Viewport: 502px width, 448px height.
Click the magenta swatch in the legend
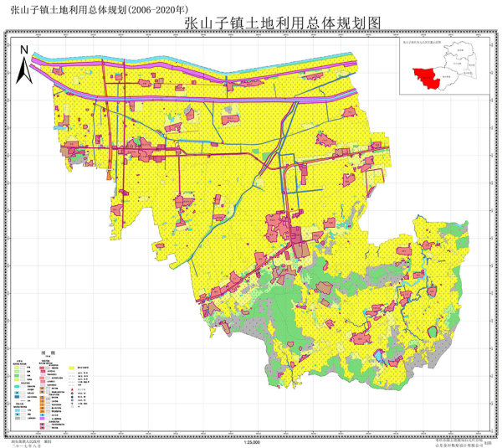pyautogui.click(x=42, y=419)
